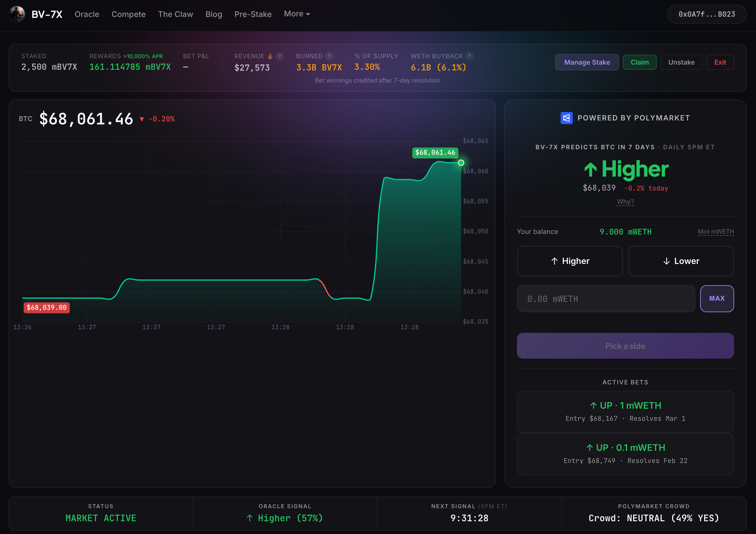Expand the Why? prediction explanation
This screenshot has height=534, width=756.
(x=625, y=201)
